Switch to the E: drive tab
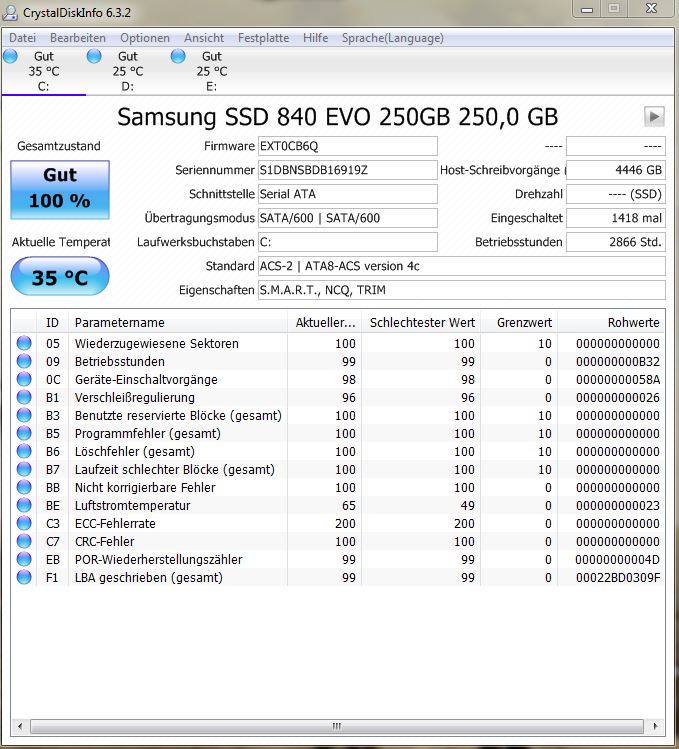The width and height of the screenshot is (679, 749). 212,71
